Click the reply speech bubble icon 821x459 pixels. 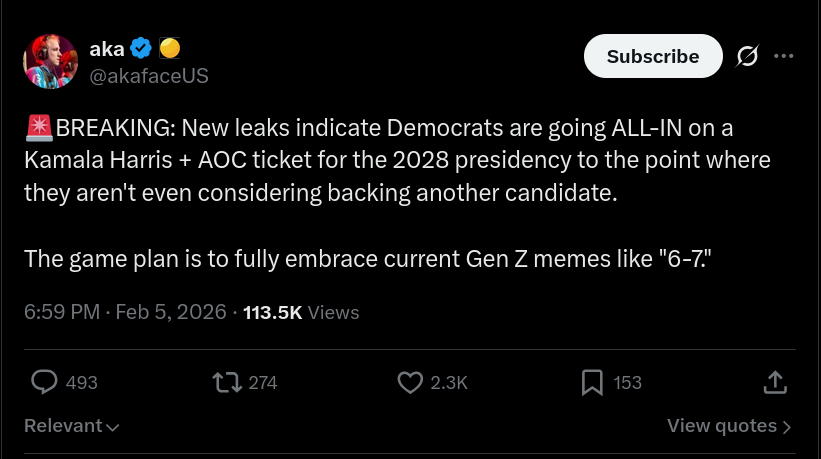(x=44, y=382)
